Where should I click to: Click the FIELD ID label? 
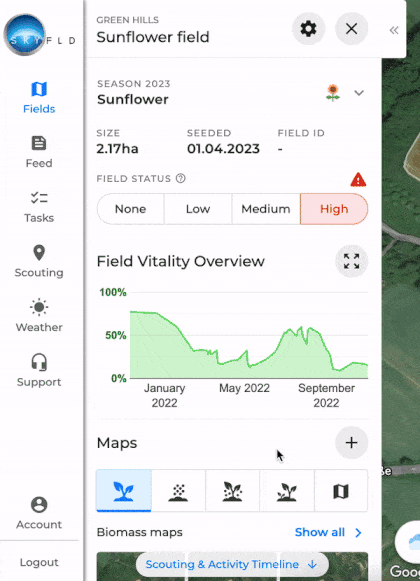click(301, 133)
